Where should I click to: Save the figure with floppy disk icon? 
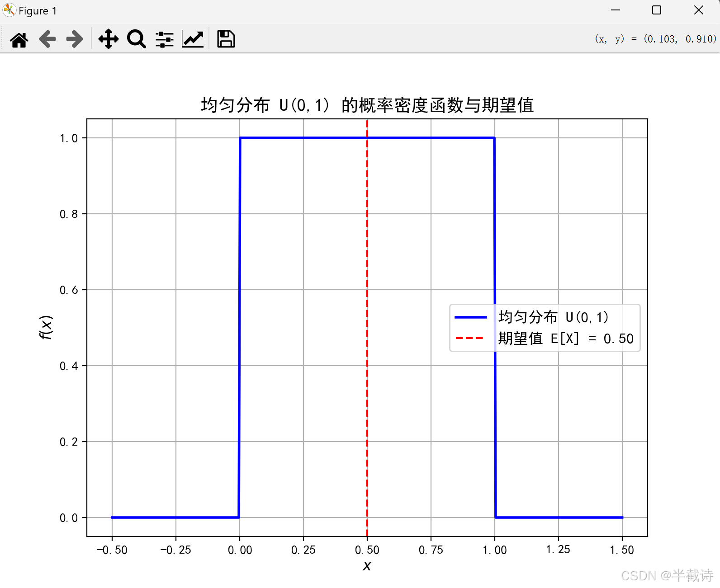[x=226, y=39]
